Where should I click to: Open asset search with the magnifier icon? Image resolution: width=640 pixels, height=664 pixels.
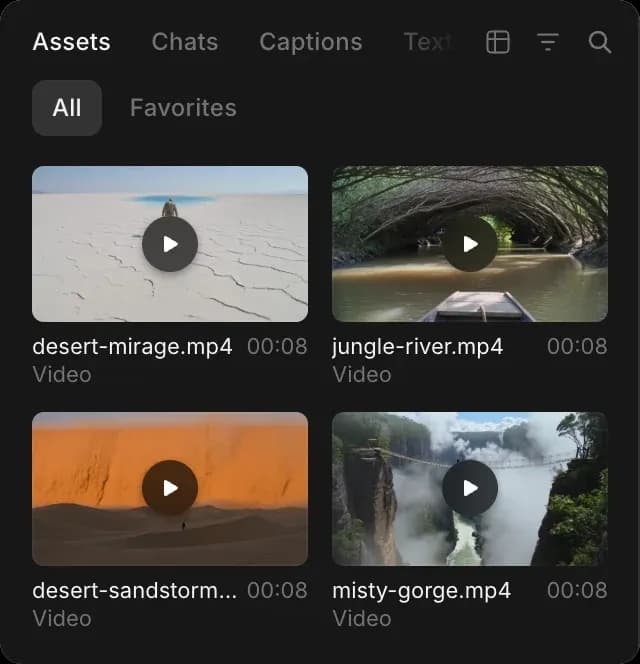(x=600, y=42)
